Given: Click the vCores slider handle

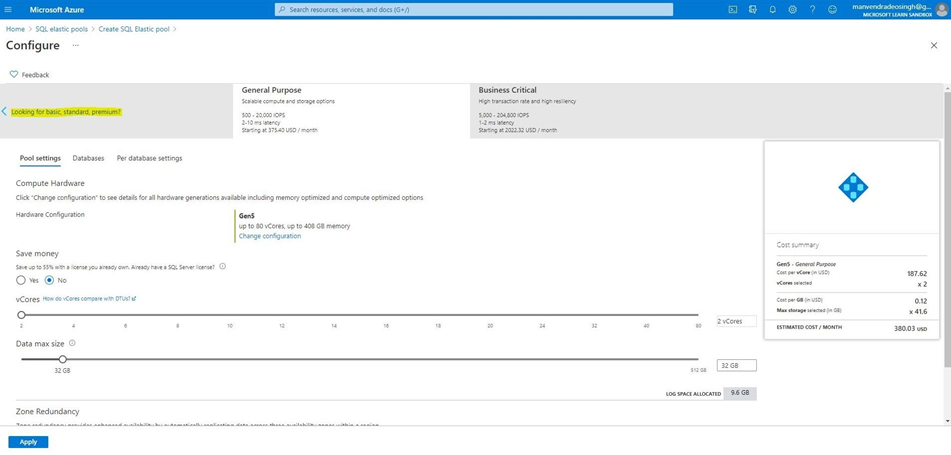Looking at the screenshot, I should [21, 315].
